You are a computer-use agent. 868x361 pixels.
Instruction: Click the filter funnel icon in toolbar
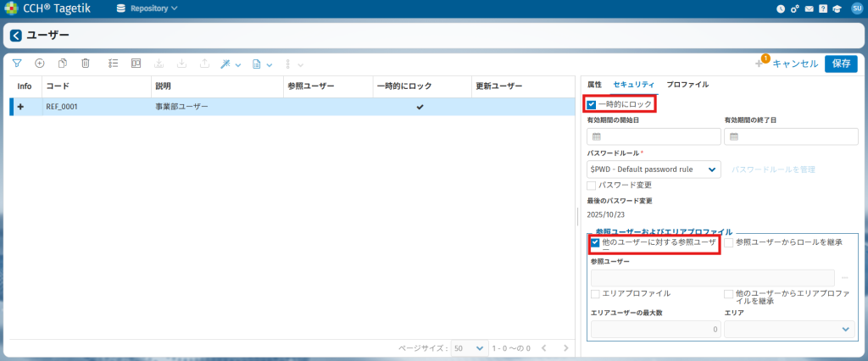tap(17, 64)
